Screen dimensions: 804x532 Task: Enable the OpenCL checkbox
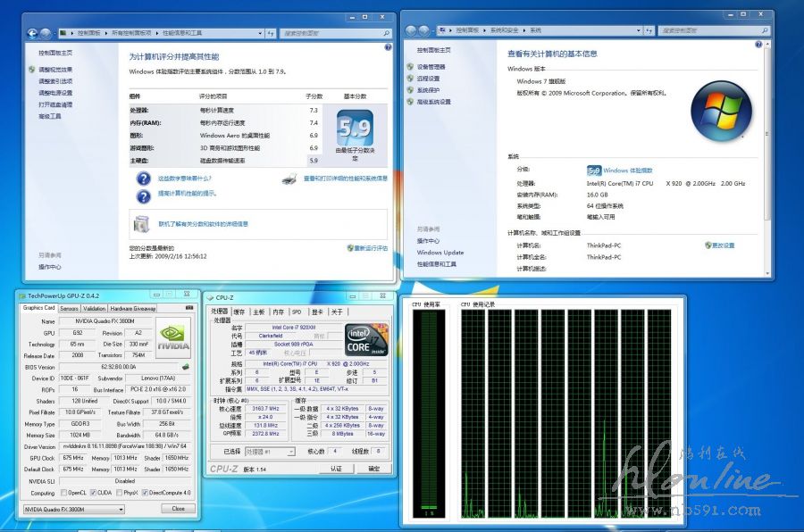pyautogui.click(x=63, y=493)
